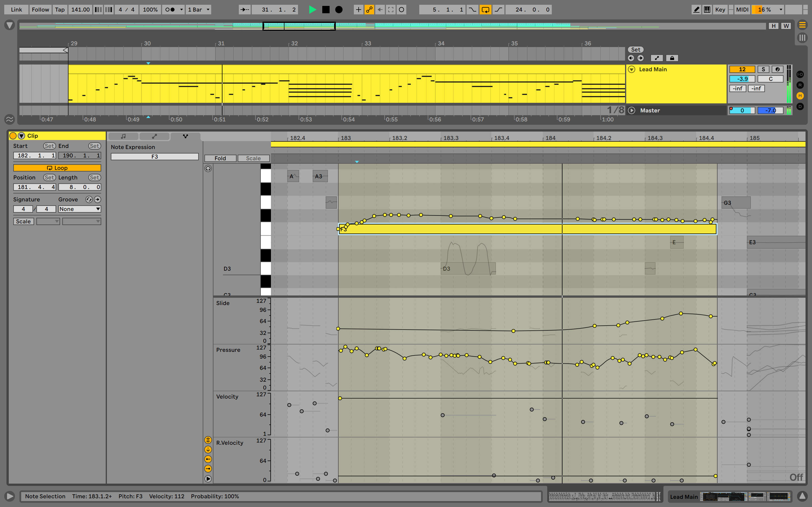
Task: Click the Set button for clip Start
Action: click(x=49, y=146)
